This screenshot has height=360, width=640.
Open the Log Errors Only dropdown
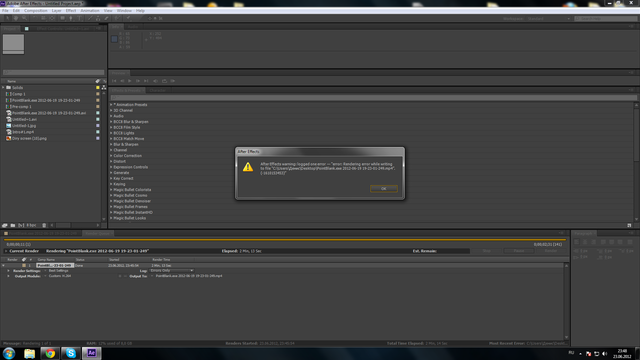pyautogui.click(x=172, y=270)
